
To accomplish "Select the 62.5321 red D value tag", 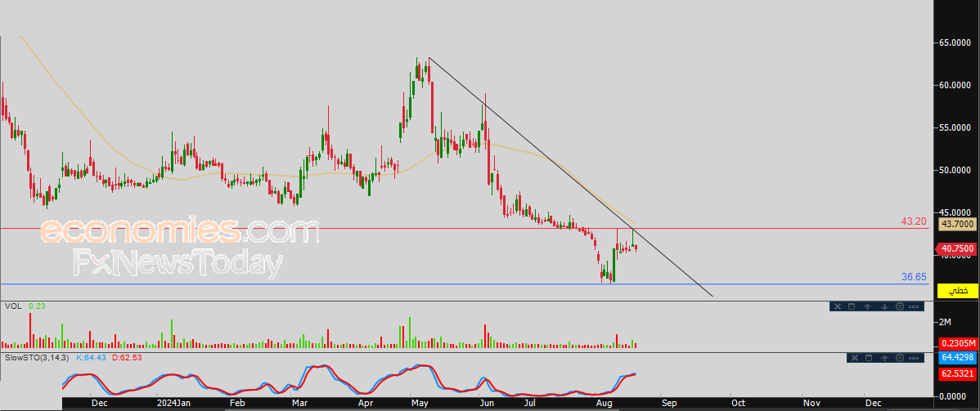I will [957, 373].
